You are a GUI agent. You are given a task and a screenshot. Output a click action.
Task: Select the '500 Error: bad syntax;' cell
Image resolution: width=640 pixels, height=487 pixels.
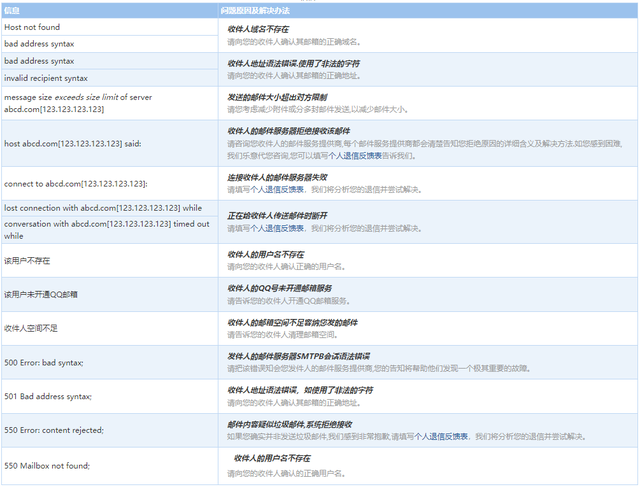(44, 361)
